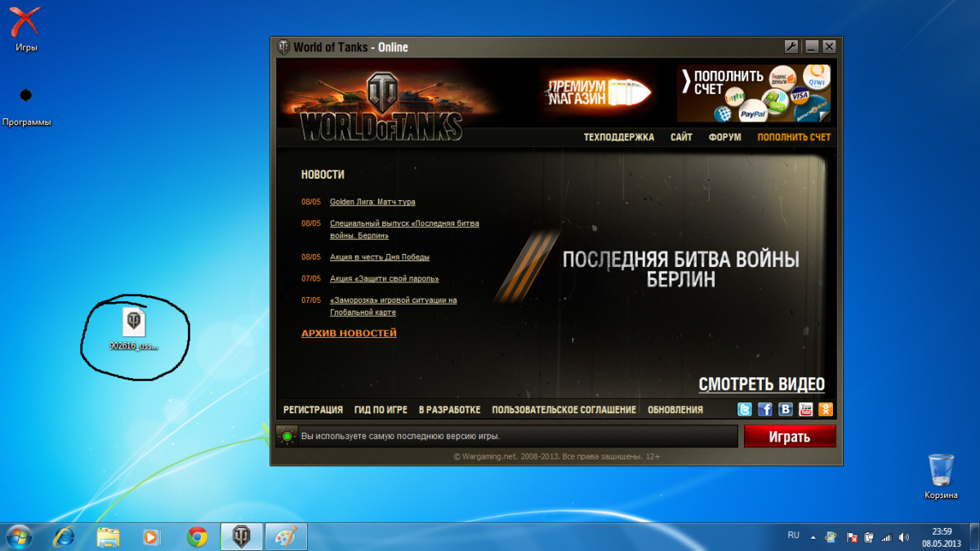Click Смотреть видео link

(761, 384)
